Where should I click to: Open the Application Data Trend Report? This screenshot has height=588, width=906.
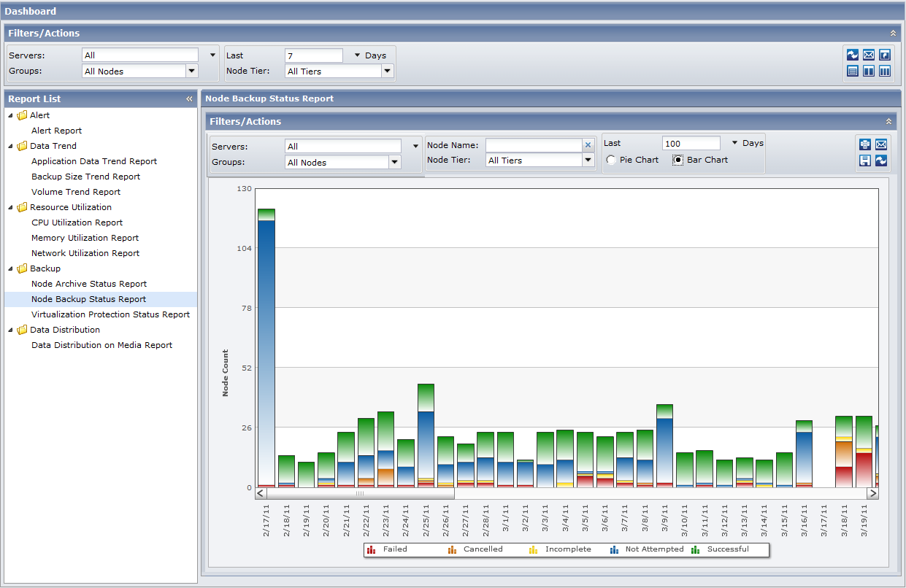click(94, 161)
